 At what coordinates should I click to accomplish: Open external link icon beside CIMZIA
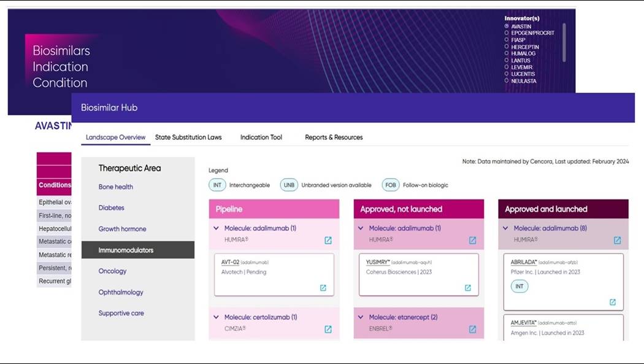328,329
